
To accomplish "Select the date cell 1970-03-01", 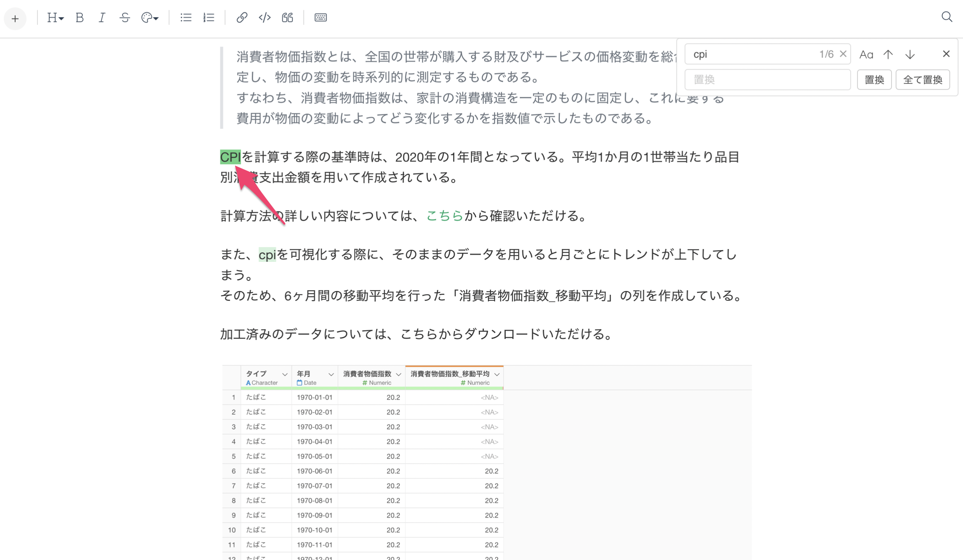I will click(x=315, y=427).
